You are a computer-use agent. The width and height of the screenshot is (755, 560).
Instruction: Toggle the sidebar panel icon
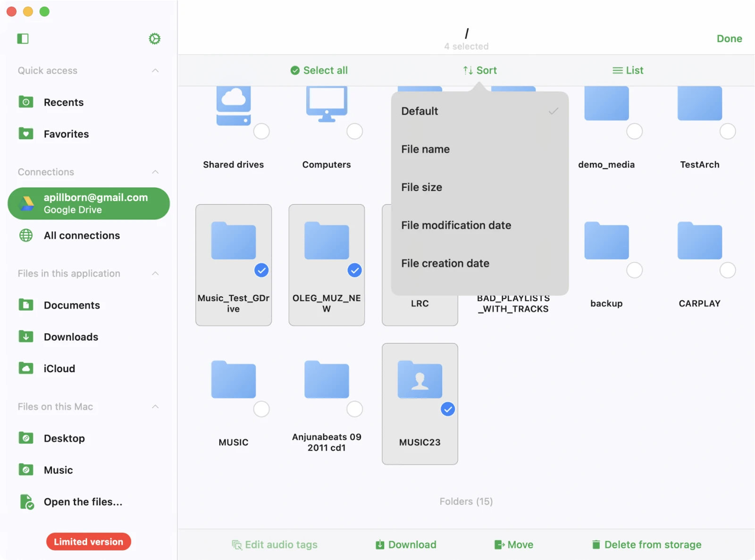(x=23, y=39)
